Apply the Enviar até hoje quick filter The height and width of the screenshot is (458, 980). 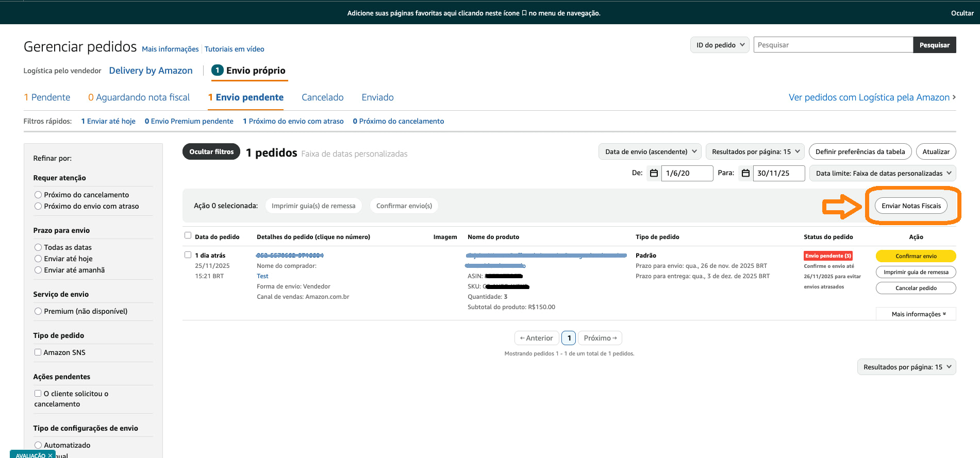point(108,121)
